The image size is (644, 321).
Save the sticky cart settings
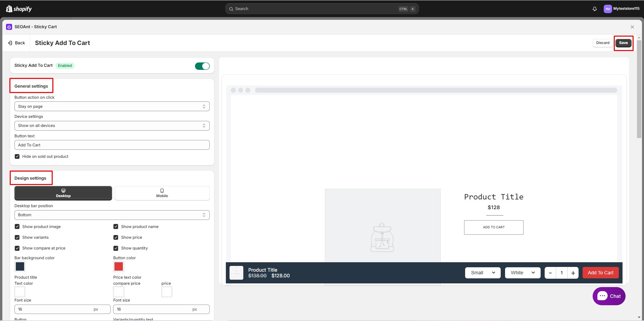click(623, 43)
